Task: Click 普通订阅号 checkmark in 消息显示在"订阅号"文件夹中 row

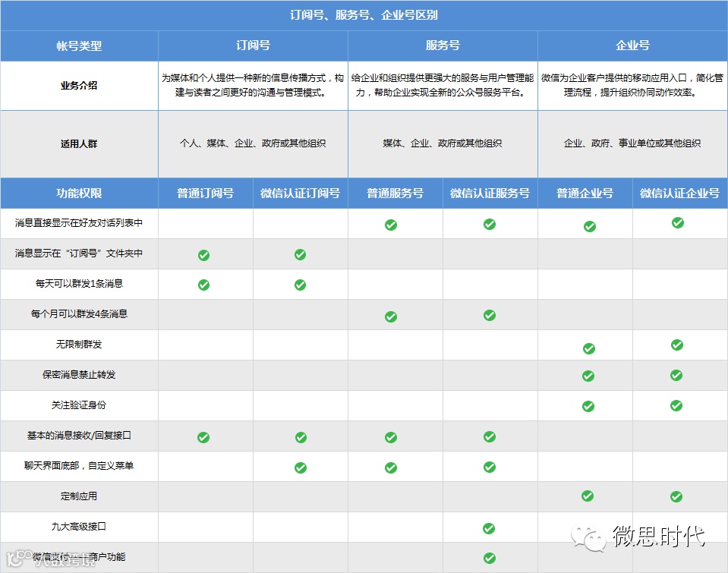Action: [x=203, y=255]
